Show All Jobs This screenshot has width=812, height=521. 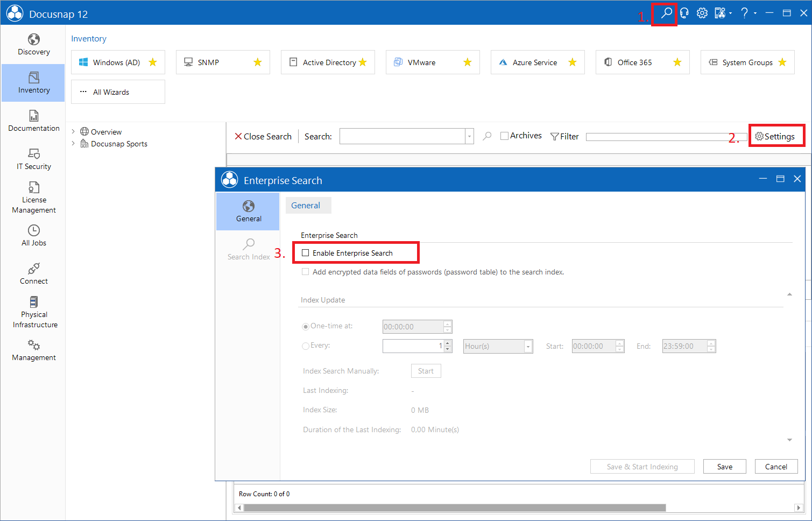pyautogui.click(x=33, y=236)
